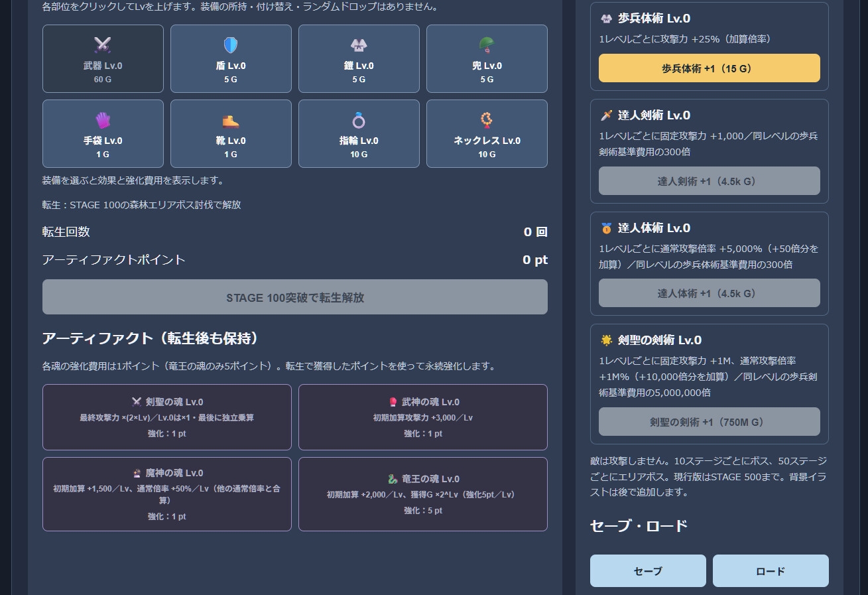Click the 転生回数 label
This screenshot has width=868, height=595.
point(66,231)
